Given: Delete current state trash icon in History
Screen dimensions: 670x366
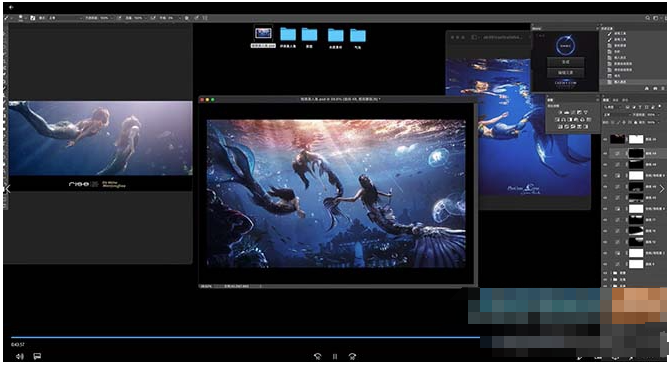Looking at the screenshot, I should click(663, 88).
